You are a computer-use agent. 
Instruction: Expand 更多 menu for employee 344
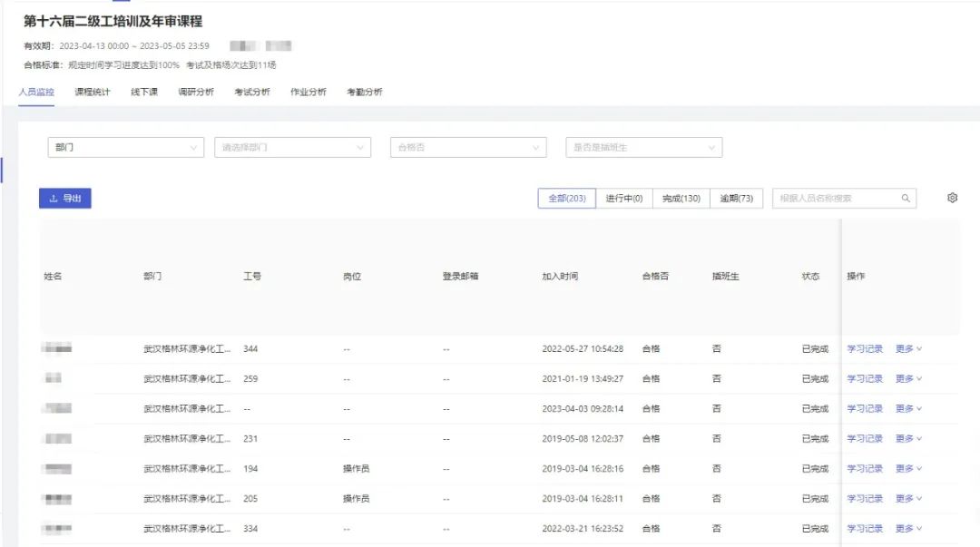tap(908, 349)
